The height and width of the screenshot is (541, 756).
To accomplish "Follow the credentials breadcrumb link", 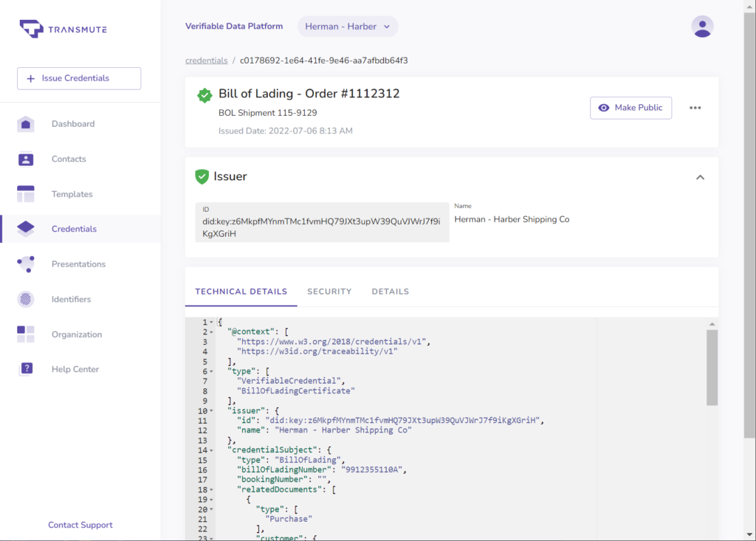I will (x=207, y=61).
